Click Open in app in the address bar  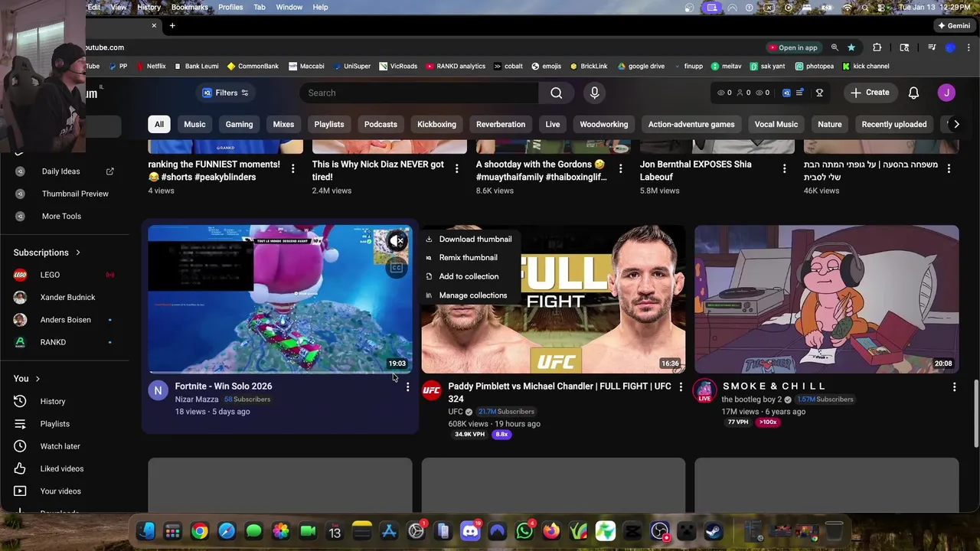tap(793, 47)
